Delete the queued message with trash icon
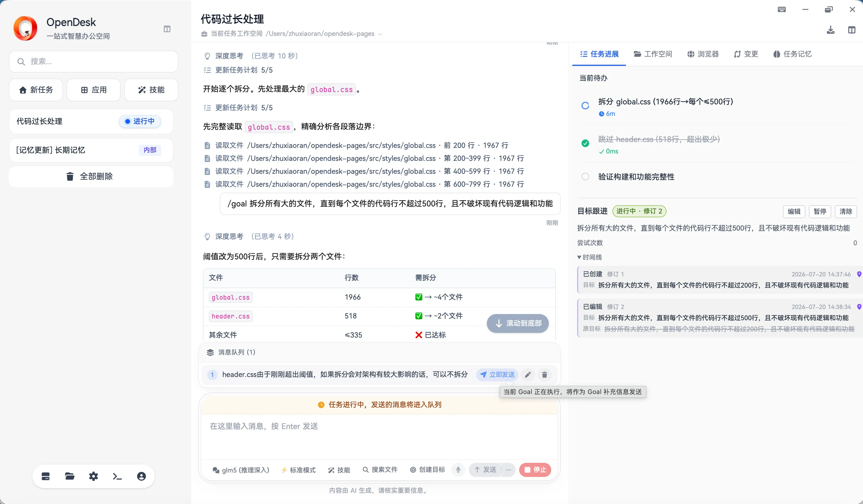This screenshot has height=504, width=863. coord(544,375)
